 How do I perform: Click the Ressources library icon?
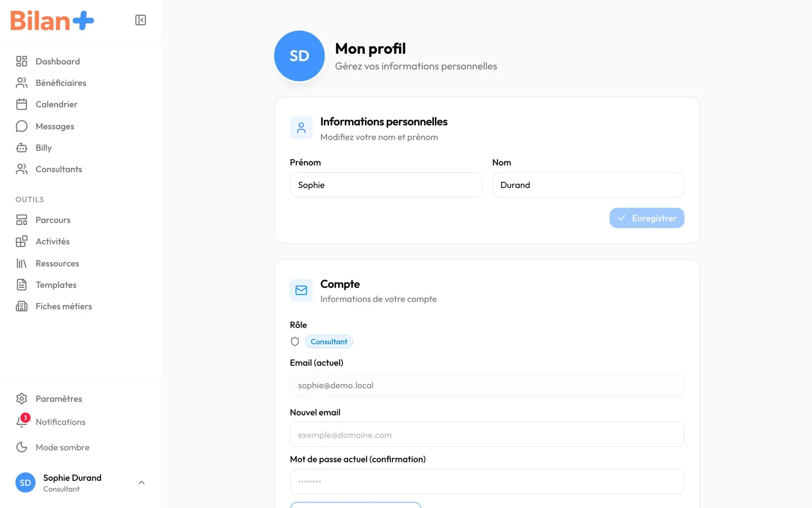click(21, 263)
